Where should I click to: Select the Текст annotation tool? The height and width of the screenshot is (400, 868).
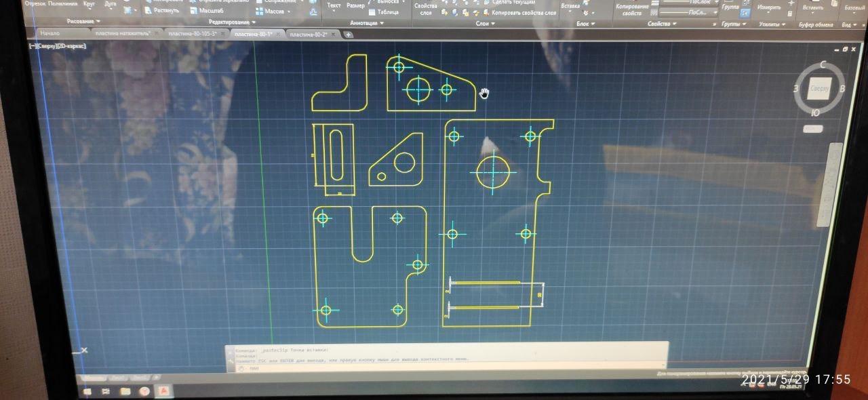point(334,5)
